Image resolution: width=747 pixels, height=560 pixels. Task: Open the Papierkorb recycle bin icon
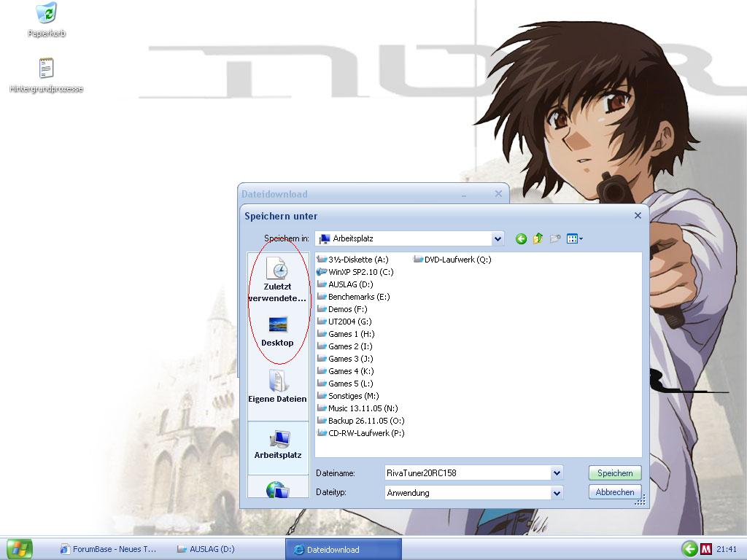(47, 19)
